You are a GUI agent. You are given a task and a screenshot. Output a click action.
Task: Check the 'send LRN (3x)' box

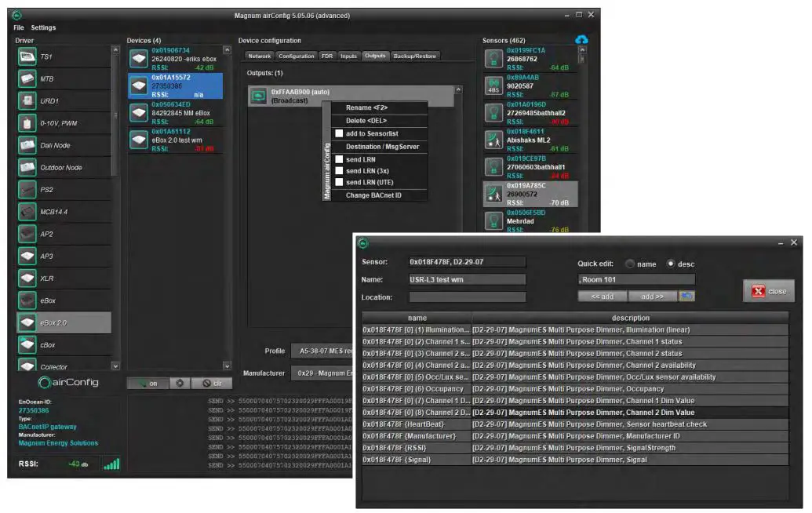click(339, 171)
